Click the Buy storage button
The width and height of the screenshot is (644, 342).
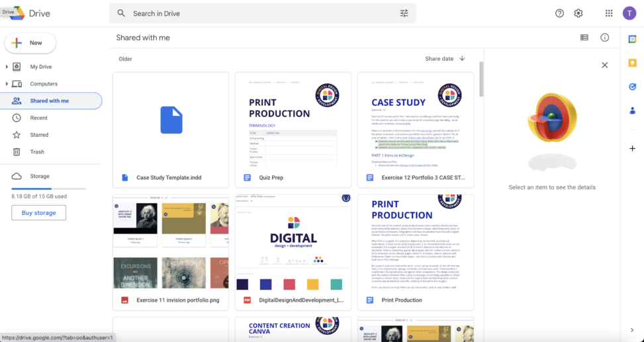click(38, 212)
